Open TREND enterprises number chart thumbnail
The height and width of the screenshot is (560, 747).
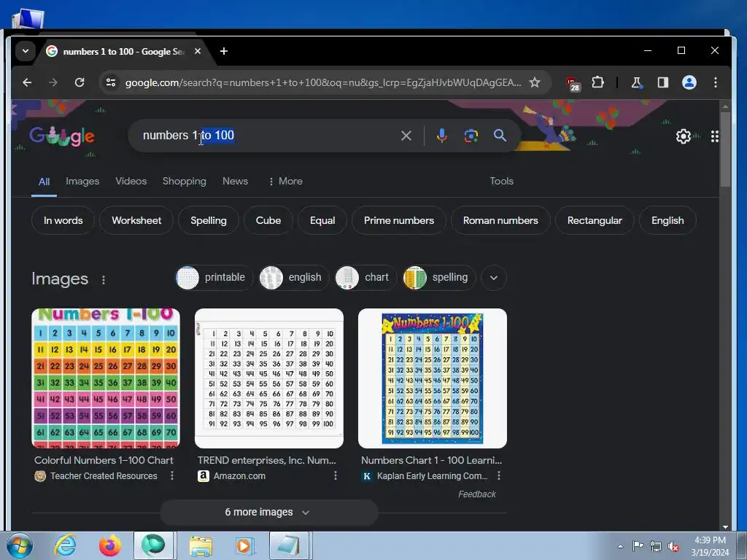[x=269, y=378]
